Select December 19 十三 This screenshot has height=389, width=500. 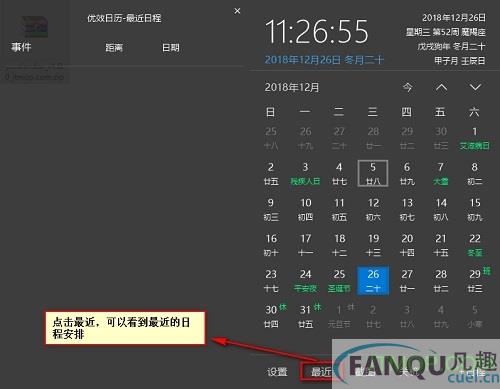(373, 245)
